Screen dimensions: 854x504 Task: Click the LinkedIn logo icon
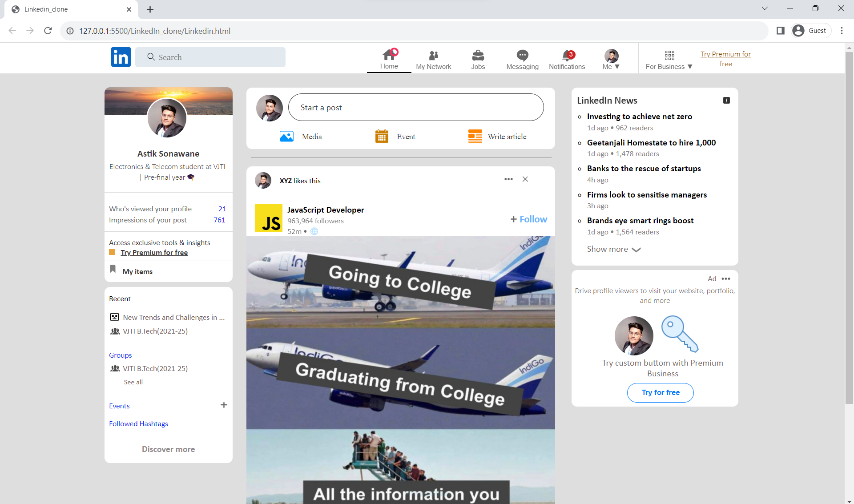coord(121,57)
